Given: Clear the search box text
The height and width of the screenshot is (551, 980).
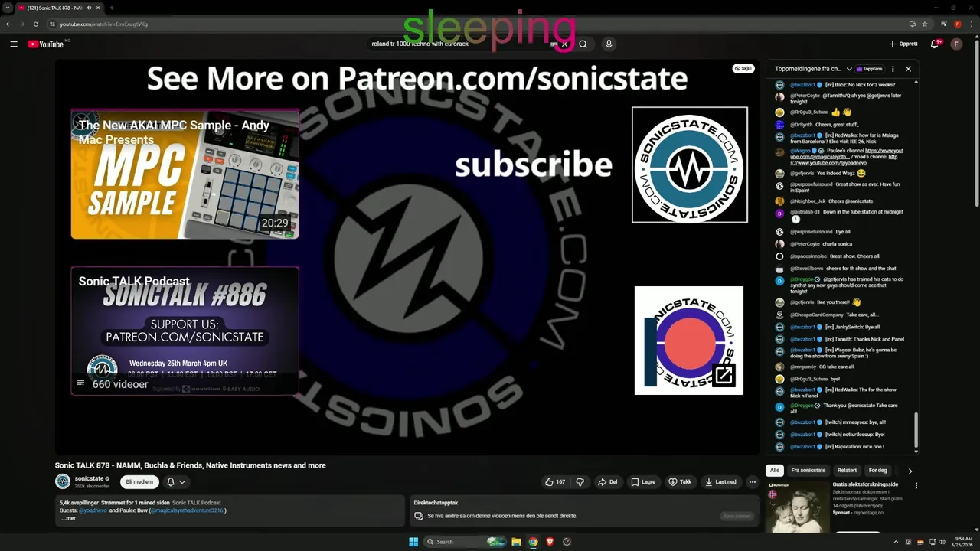Looking at the screenshot, I should coord(565,44).
